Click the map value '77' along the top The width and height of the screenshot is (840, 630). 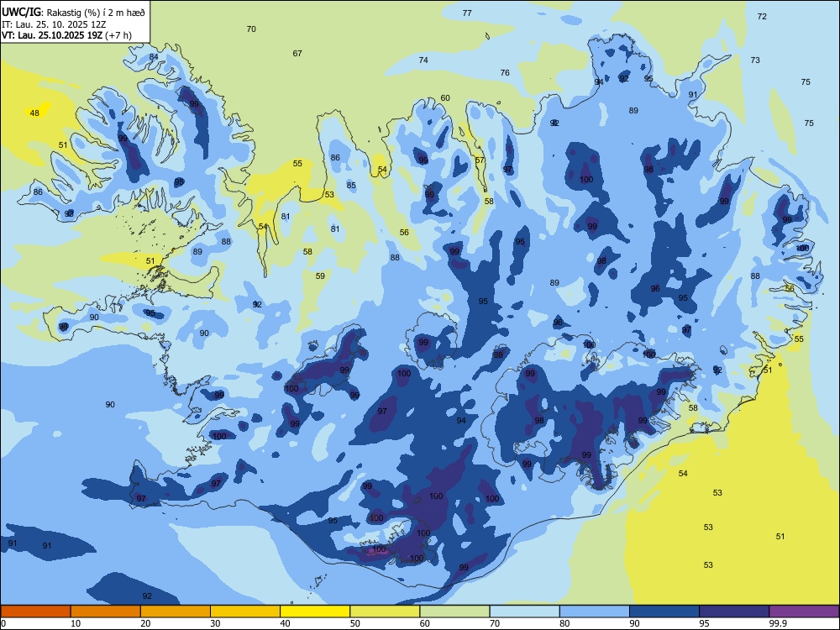pyautogui.click(x=467, y=13)
